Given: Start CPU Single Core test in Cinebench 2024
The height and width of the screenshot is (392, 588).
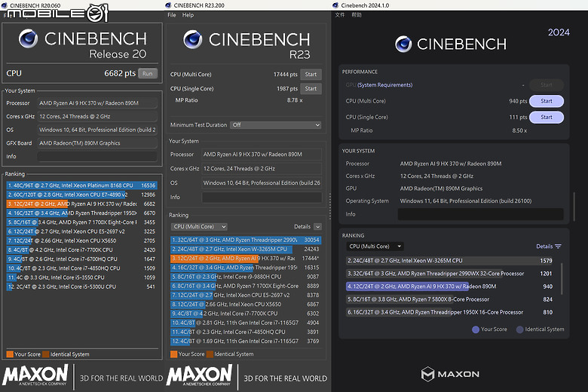Looking at the screenshot, I should [547, 117].
